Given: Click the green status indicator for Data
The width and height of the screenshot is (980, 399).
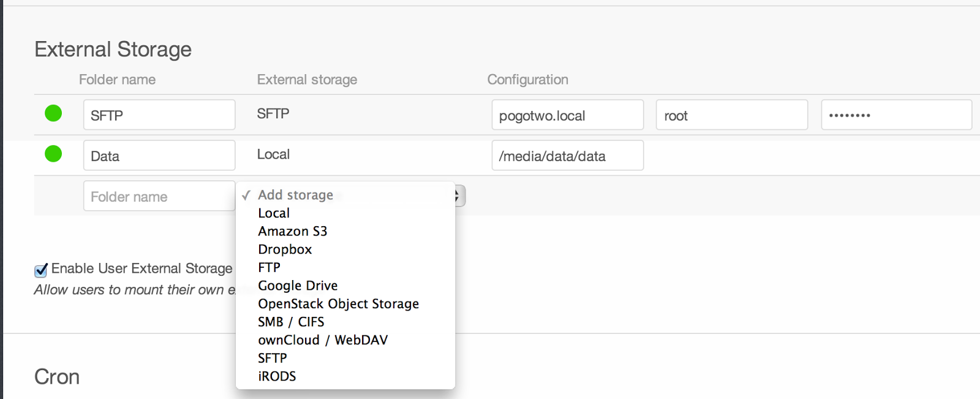Looking at the screenshot, I should point(53,154).
